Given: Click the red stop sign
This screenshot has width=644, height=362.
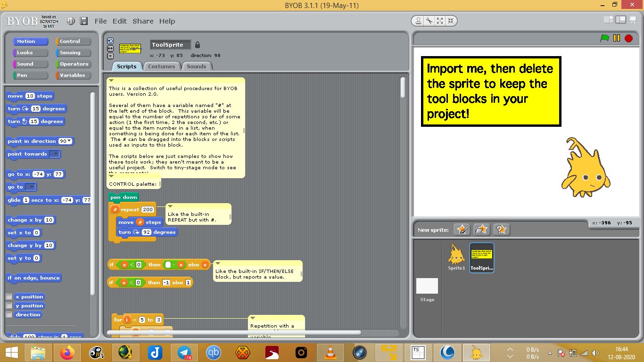Looking at the screenshot, I should pos(628,38).
